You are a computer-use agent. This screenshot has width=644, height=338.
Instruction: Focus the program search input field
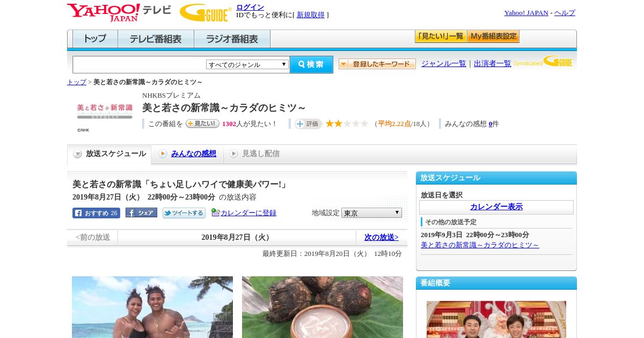(139, 65)
